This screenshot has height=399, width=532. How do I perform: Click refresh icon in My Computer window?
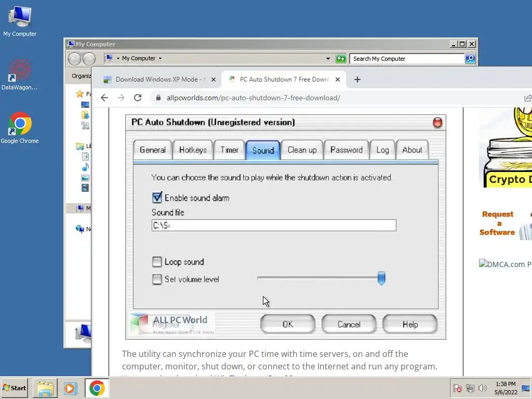341,58
